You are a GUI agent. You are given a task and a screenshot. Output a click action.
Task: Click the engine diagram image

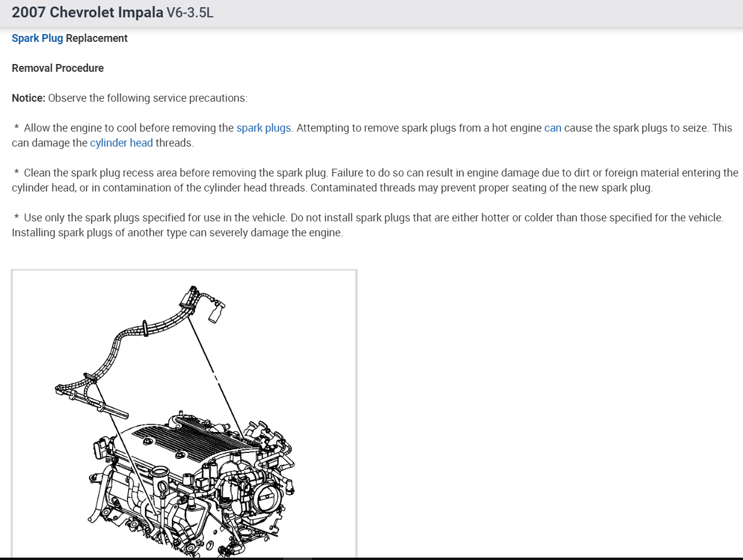coord(184,414)
